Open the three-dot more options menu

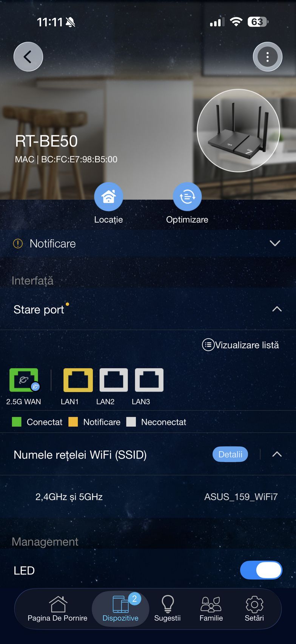(267, 57)
